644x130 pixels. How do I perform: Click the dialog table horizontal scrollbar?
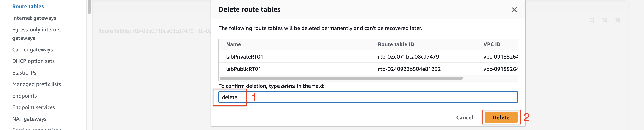[x=341, y=78]
